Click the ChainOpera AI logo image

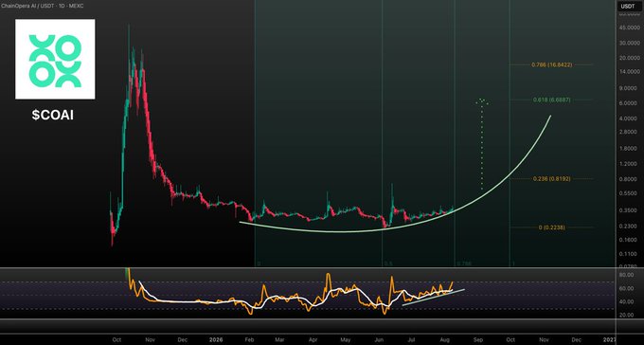click(x=55, y=59)
